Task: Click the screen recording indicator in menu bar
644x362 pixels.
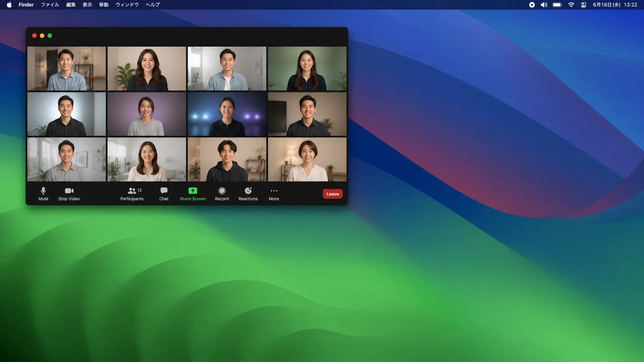Action: [532, 5]
